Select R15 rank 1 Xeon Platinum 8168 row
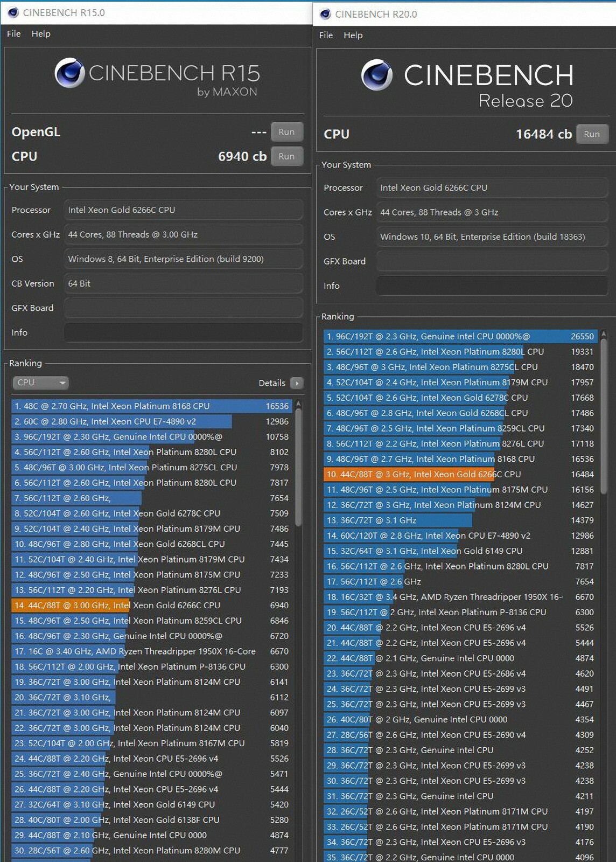Viewport: 616px width, 862px height. point(152,406)
